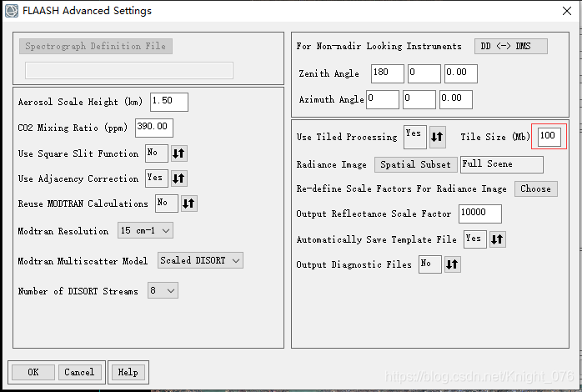The height and width of the screenshot is (392, 582).
Task: Open the Modtran Multiscatter Model dropdown
Action: click(200, 260)
